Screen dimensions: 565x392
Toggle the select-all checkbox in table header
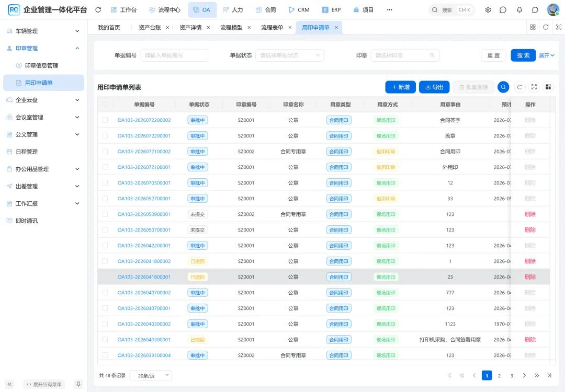click(x=105, y=105)
